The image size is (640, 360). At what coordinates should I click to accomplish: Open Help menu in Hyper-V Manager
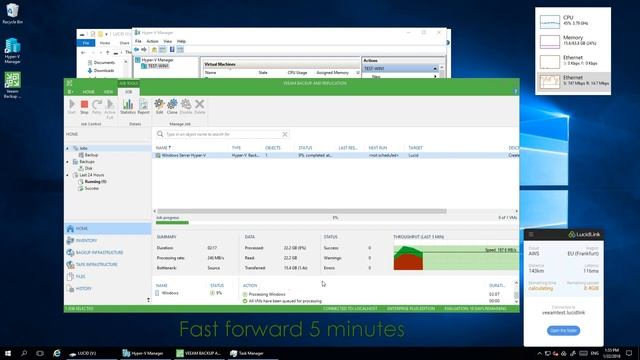[181, 41]
